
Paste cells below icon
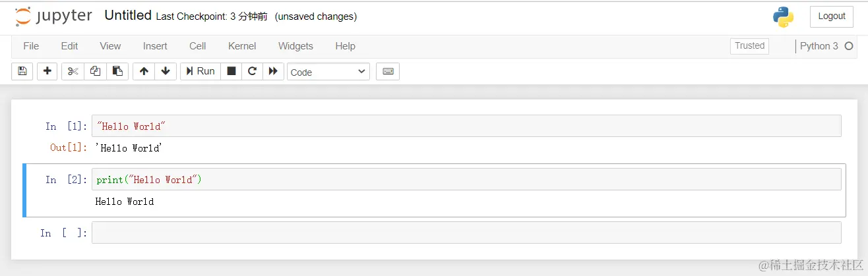click(117, 71)
